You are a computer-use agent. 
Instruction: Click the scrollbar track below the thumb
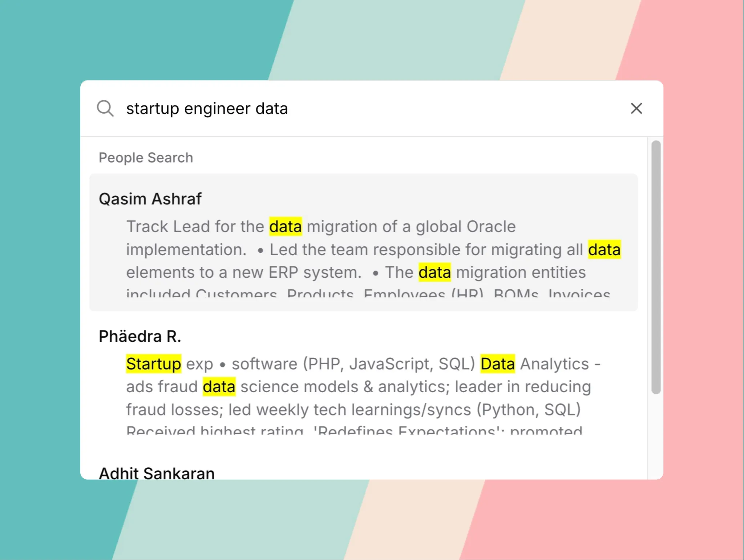coord(656,436)
